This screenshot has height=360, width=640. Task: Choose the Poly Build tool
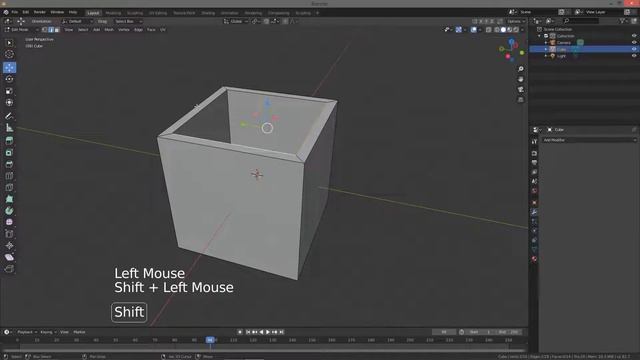pyautogui.click(x=9, y=199)
